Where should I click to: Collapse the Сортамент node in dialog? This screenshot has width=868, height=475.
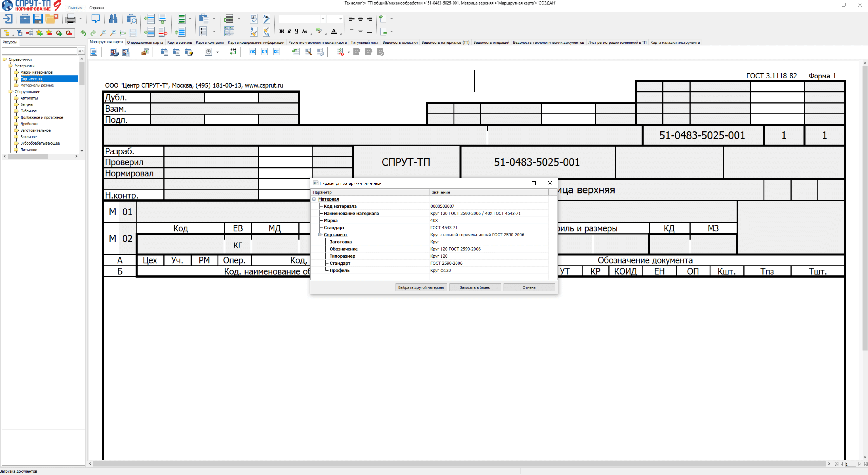pyautogui.click(x=320, y=235)
